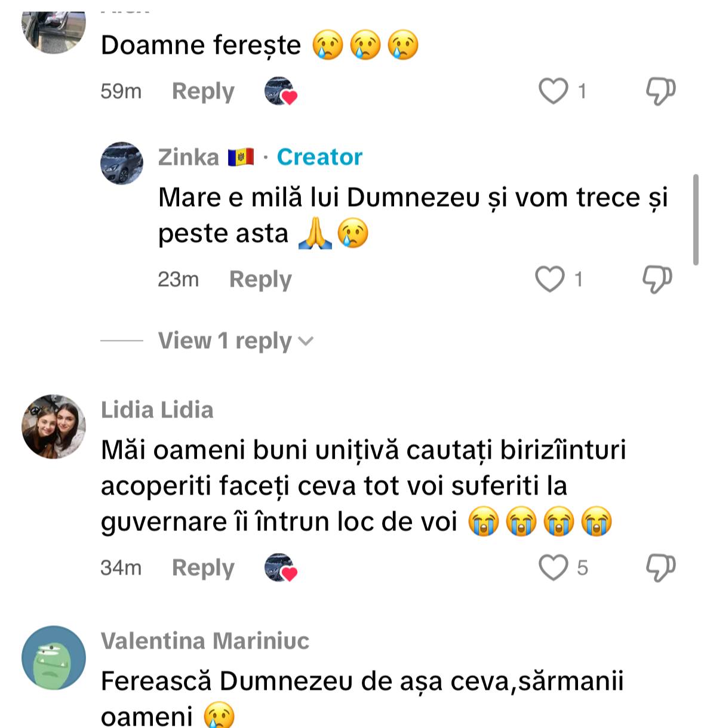Dislike Lidia Lidia's comment
The width and height of the screenshot is (704, 728).
coord(660,567)
